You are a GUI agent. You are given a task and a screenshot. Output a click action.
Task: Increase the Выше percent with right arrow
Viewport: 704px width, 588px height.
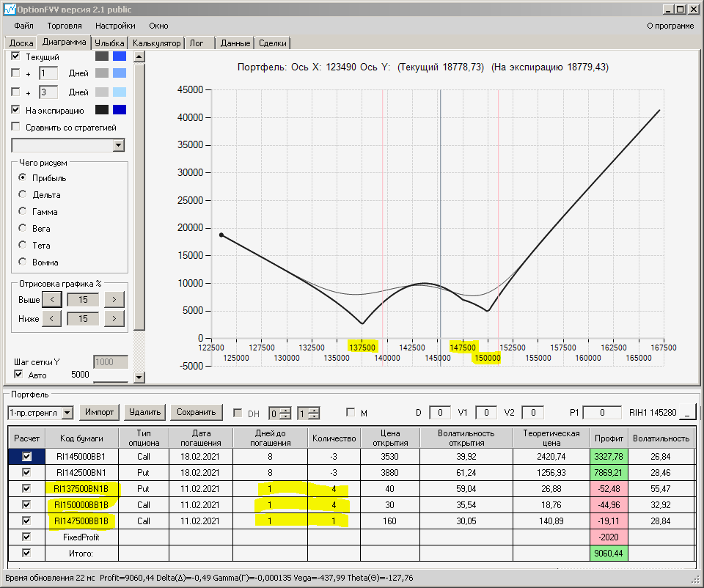click(x=114, y=299)
